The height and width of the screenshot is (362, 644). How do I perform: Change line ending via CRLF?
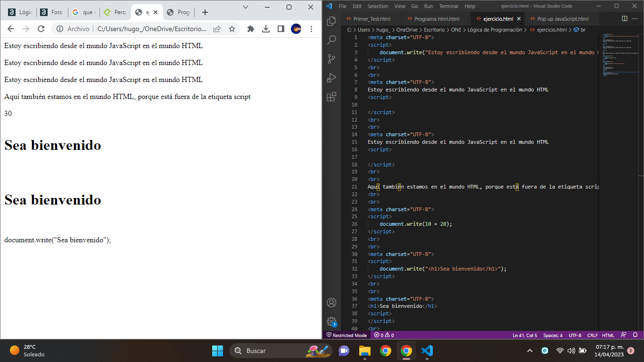click(592, 335)
